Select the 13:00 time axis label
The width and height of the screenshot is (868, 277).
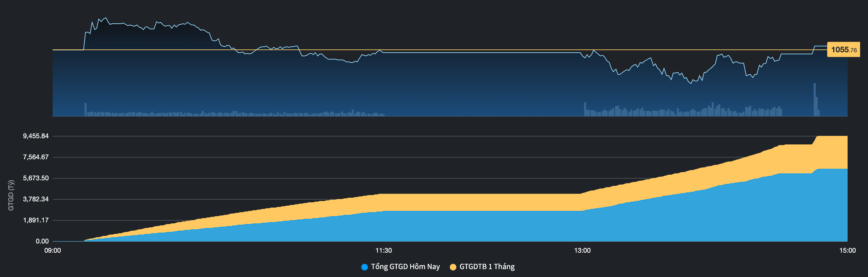coord(582,250)
